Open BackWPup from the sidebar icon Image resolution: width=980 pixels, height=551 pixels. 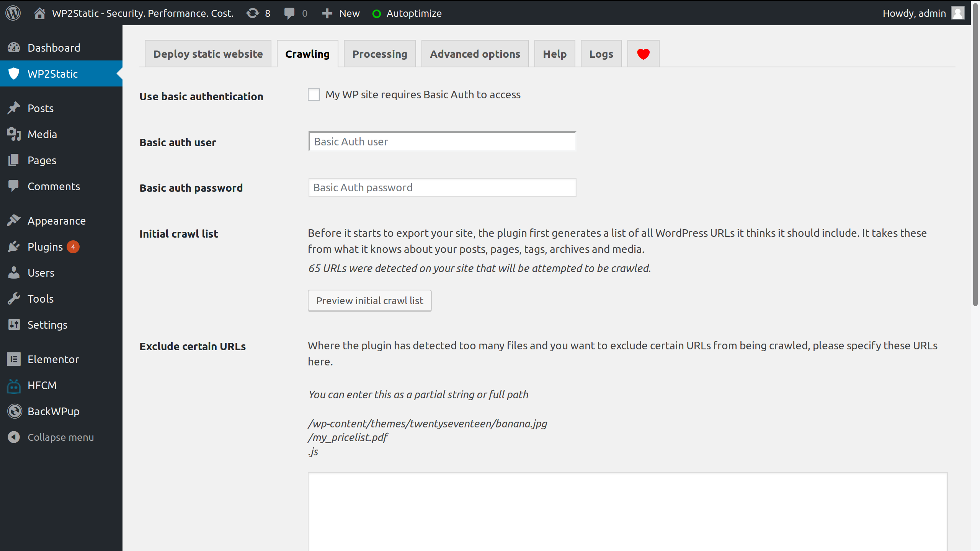(x=15, y=411)
